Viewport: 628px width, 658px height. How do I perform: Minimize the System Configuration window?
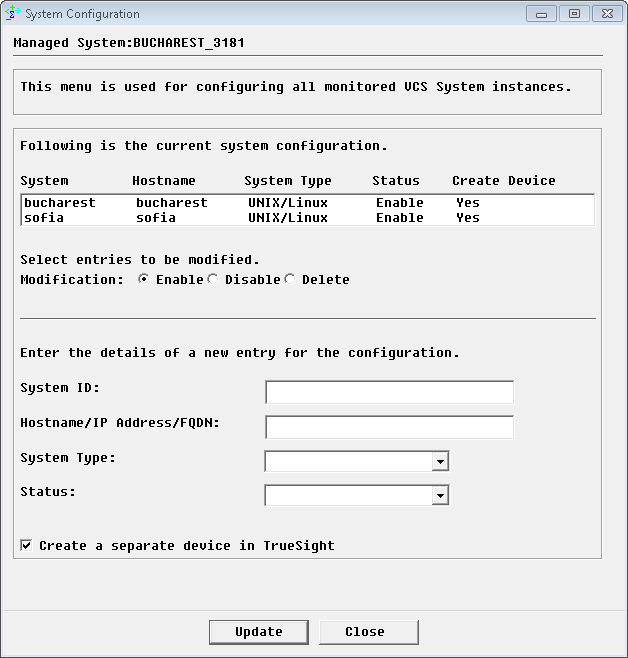[543, 14]
